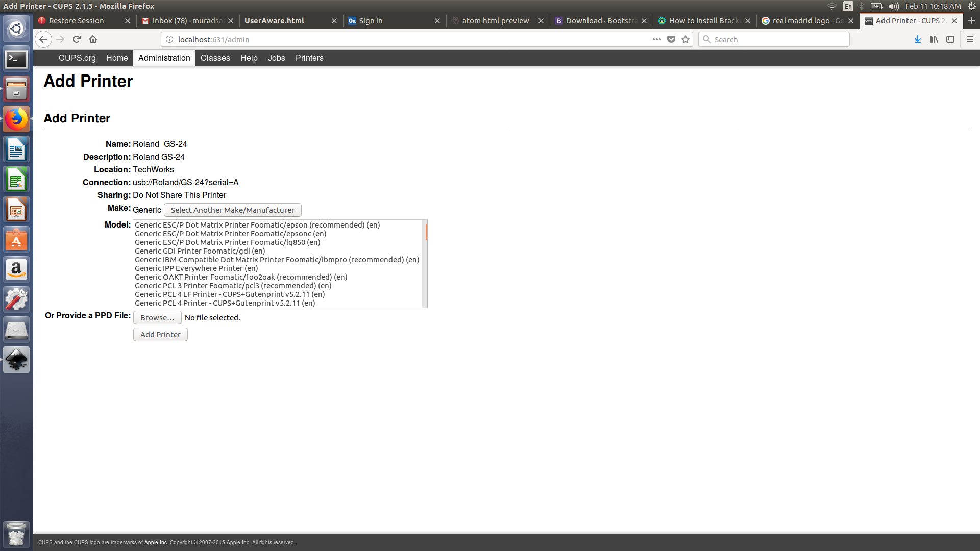Viewport: 980px width, 551px height.
Task: Open the date and time indicator menu
Action: [x=933, y=6]
